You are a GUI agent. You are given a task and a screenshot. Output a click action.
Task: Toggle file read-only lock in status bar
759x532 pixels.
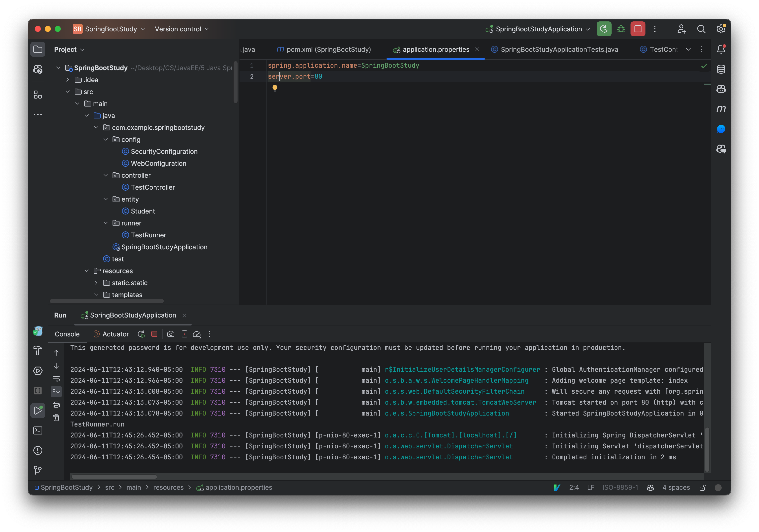pyautogui.click(x=703, y=488)
